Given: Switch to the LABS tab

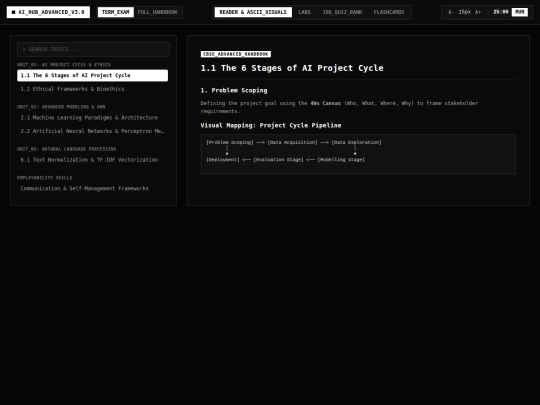Looking at the screenshot, I should click(x=304, y=12).
